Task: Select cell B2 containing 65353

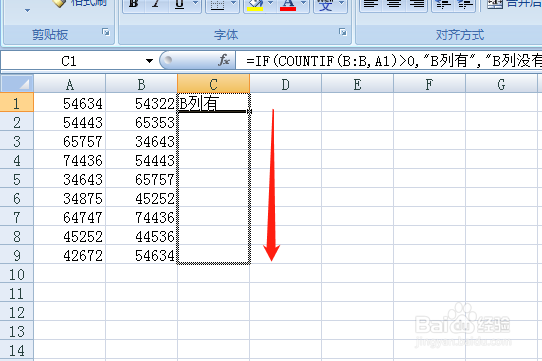Action: tap(141, 122)
